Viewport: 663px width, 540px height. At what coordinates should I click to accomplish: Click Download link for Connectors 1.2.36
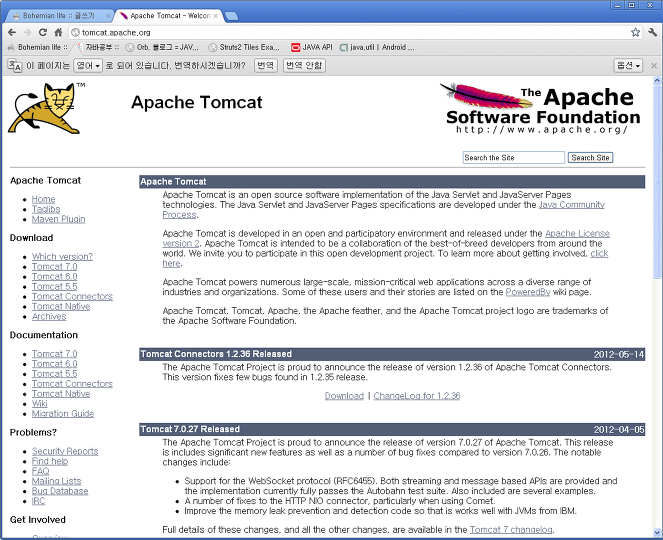(x=344, y=396)
